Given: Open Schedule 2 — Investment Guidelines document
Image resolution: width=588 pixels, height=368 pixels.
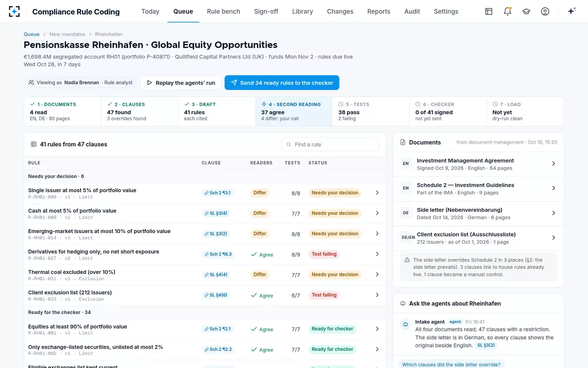Looking at the screenshot, I should coord(479,188).
